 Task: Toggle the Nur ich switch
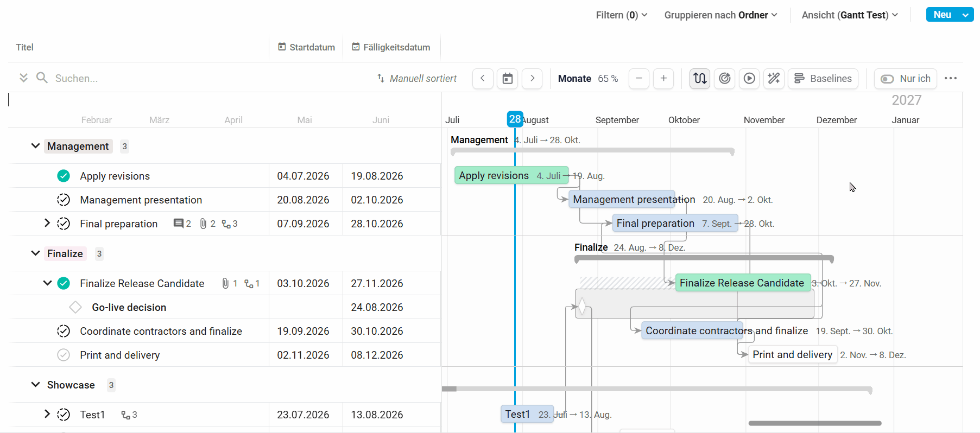coord(887,79)
